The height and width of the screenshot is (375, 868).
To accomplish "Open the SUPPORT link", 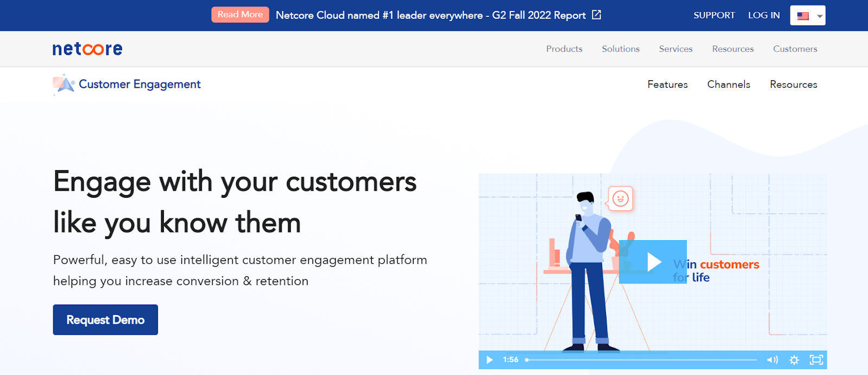I will 714,15.
